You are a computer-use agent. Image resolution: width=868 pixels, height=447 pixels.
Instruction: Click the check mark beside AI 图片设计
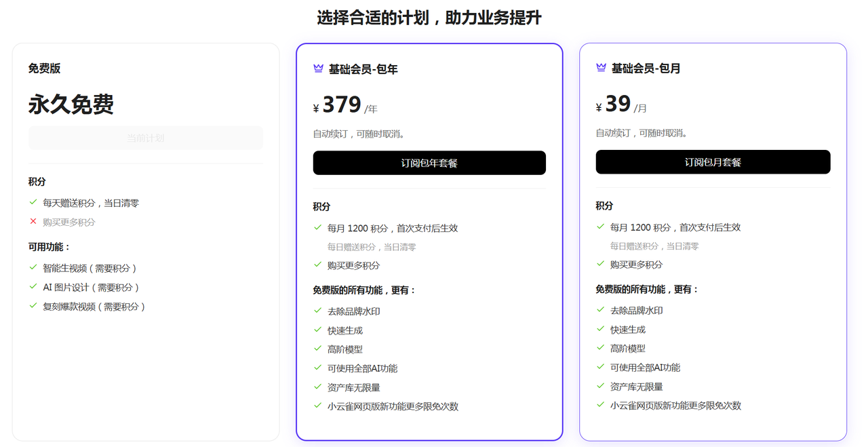(x=33, y=286)
